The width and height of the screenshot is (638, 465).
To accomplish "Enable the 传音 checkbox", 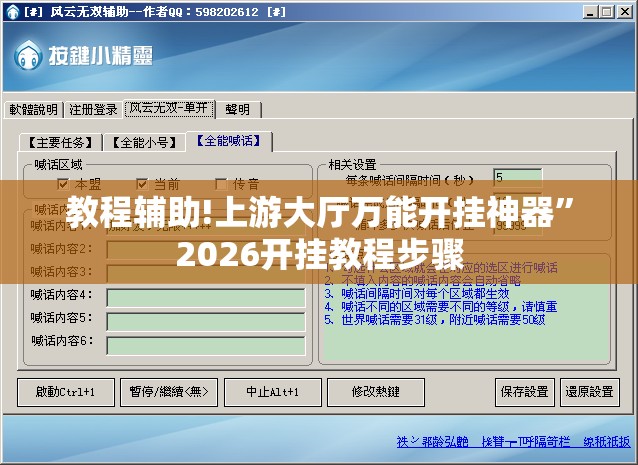I will coord(221,184).
